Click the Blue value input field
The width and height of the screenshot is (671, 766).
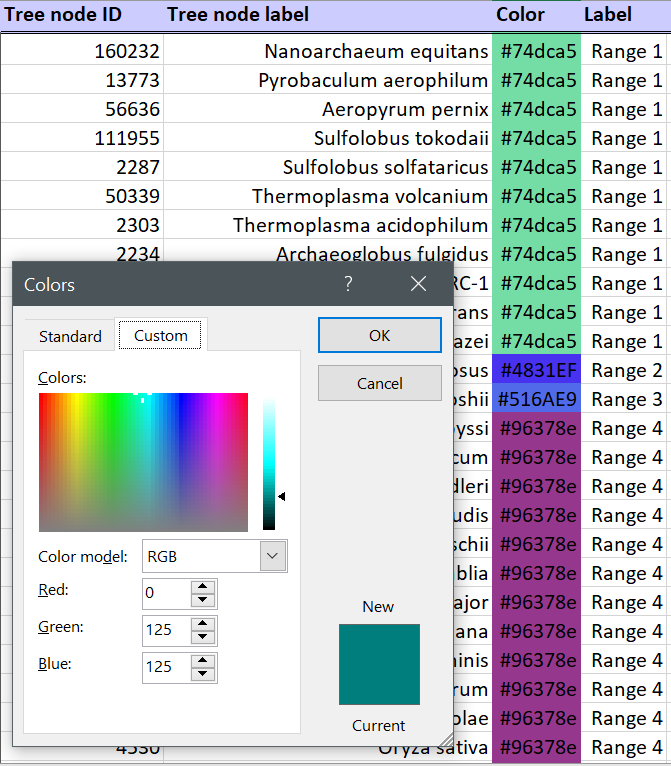click(x=167, y=667)
